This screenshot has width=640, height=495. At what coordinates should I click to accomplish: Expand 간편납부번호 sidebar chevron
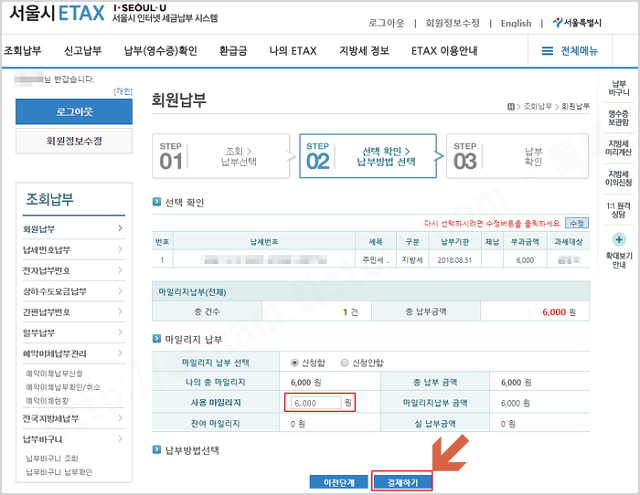point(120,311)
